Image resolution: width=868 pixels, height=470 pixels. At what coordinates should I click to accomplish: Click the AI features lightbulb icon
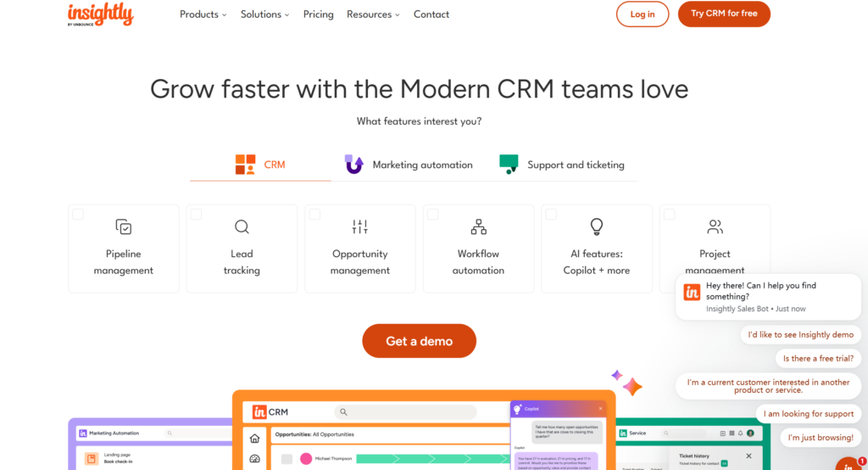(597, 227)
